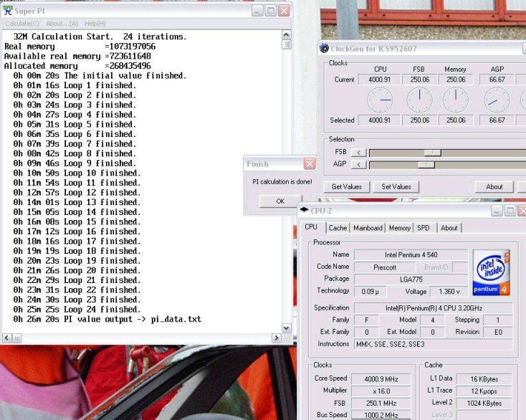
Task: Click the About button in ClockGen
Action: click(494, 187)
